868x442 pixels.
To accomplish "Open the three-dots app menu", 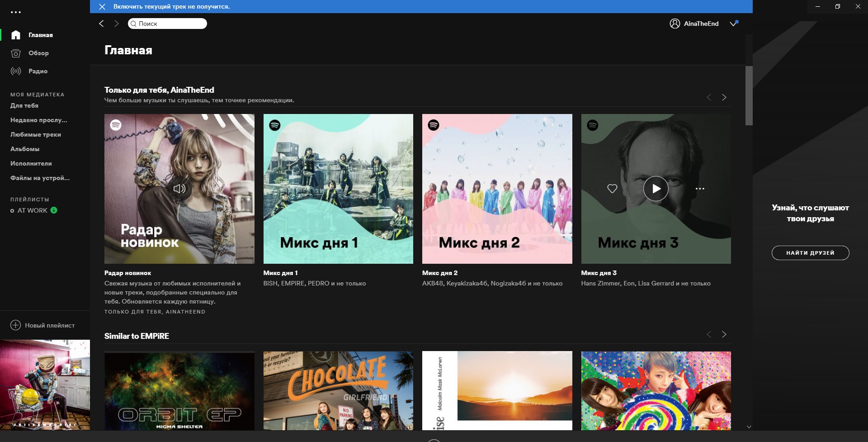I will tap(16, 12).
